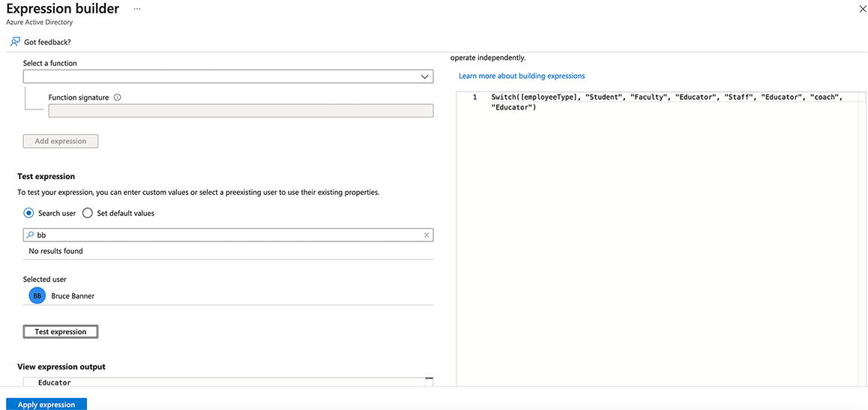Select the Bruce Banner selected user name
The width and height of the screenshot is (868, 410).
click(x=73, y=296)
